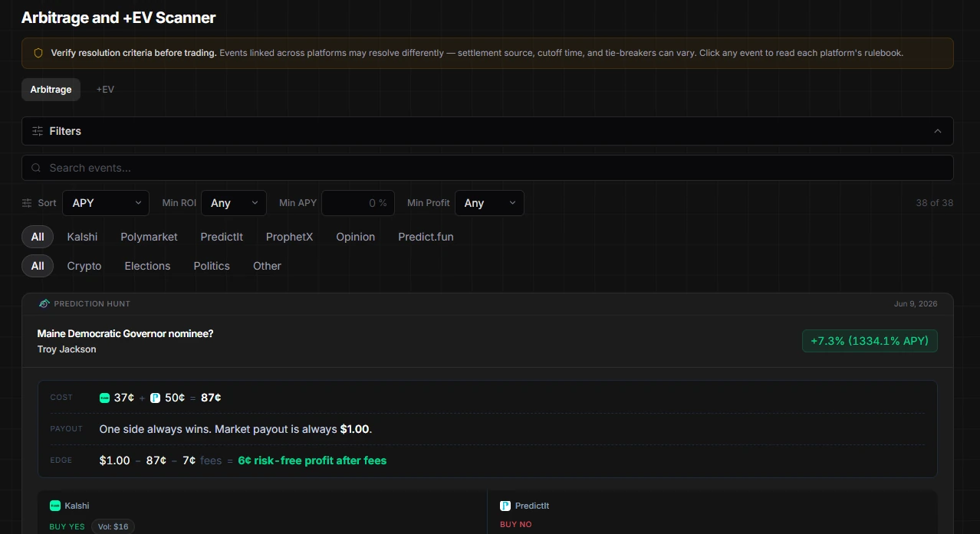
Task: Switch to the Arbitrage tab
Action: [51, 90]
